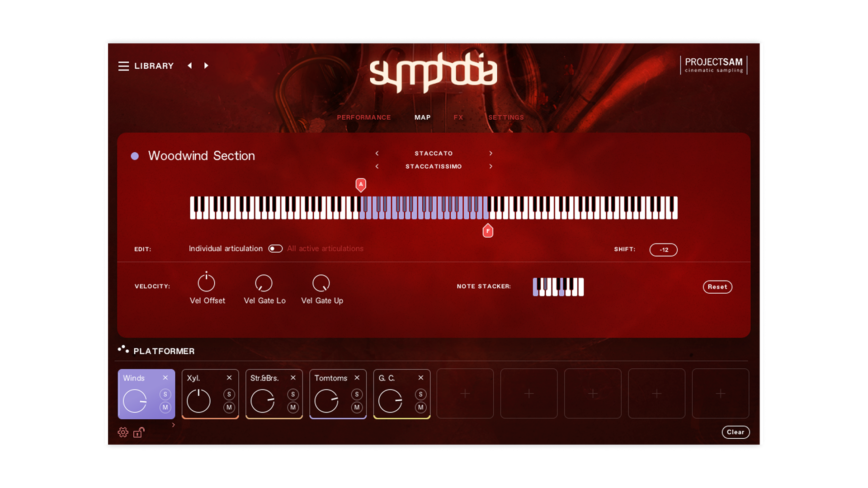The height and width of the screenshot is (488, 868).
Task: Mute the Str.&Brs. slot
Action: [293, 408]
